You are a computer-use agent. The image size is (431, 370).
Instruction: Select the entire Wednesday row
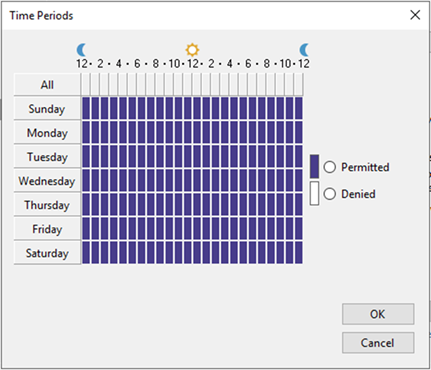pyautogui.click(x=47, y=181)
